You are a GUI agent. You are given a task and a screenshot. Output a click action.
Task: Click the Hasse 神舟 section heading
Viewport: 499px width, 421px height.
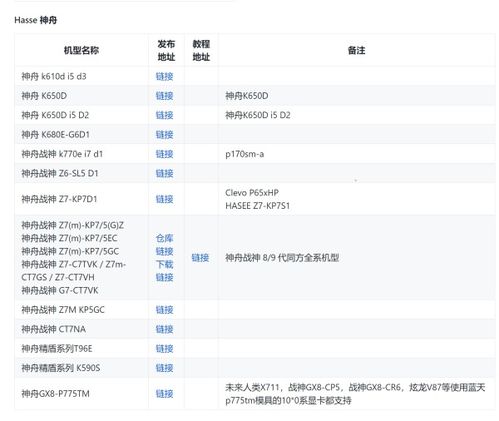[35, 20]
